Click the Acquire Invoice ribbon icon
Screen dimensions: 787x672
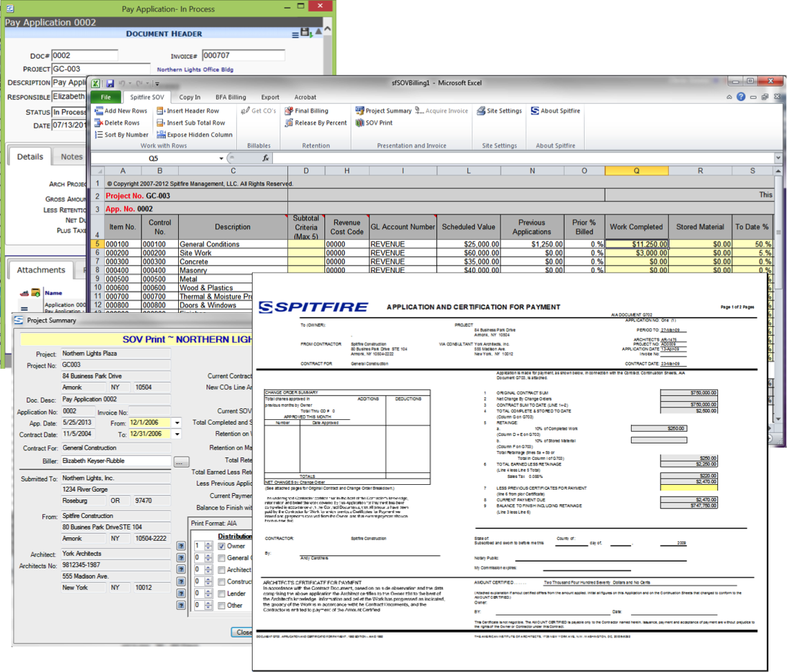(419, 111)
